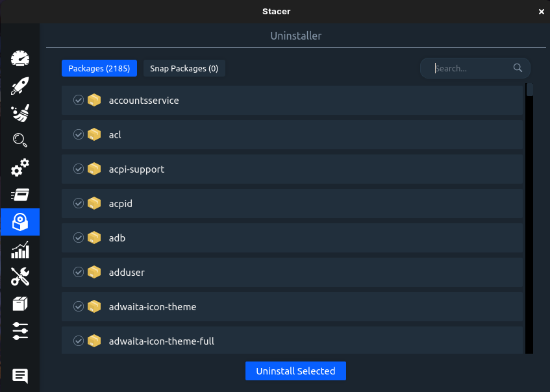Click the adwaita-icon-theme-full package row
Screen dimensions: 550x392
point(292,341)
